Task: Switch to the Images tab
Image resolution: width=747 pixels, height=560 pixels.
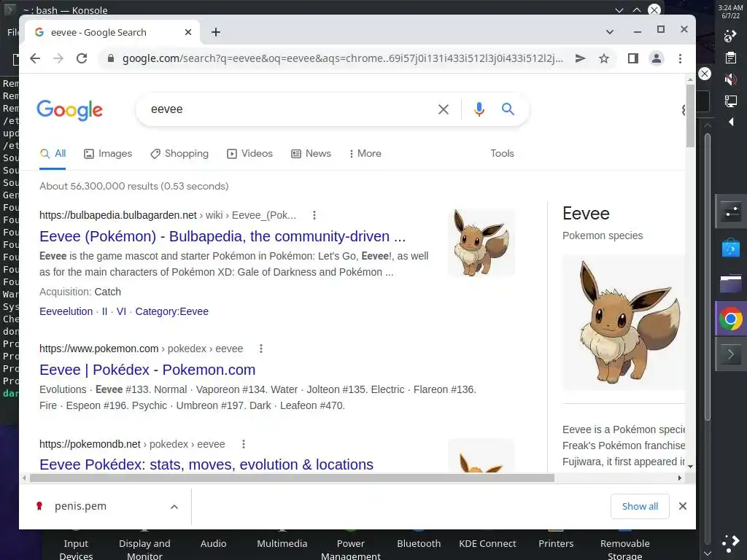Action: pos(108,154)
